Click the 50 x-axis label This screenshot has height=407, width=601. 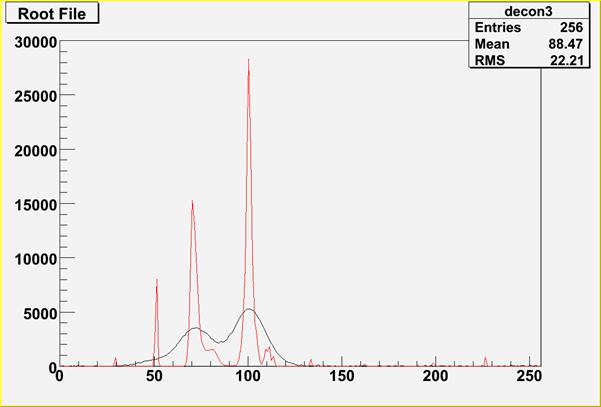pyautogui.click(x=154, y=376)
